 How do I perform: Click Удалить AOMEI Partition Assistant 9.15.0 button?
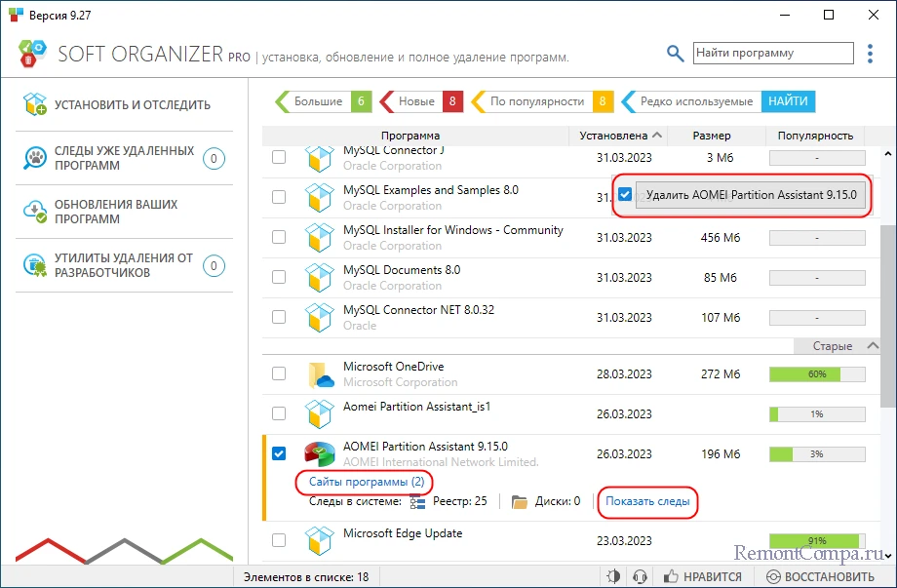pos(751,195)
